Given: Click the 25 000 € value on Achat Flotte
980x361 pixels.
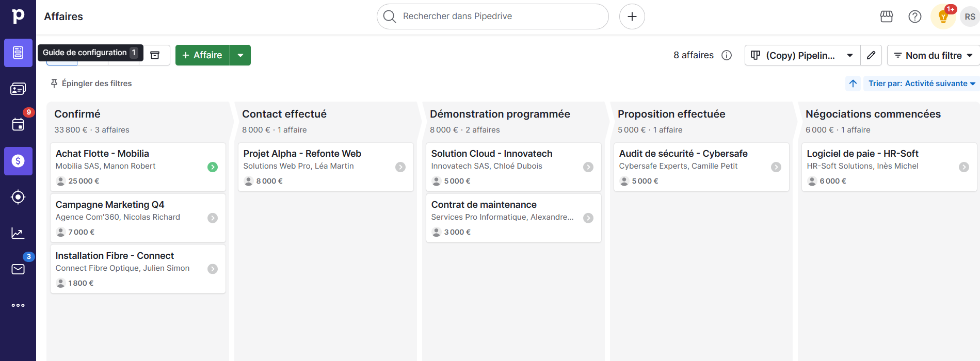Looking at the screenshot, I should click(84, 181).
